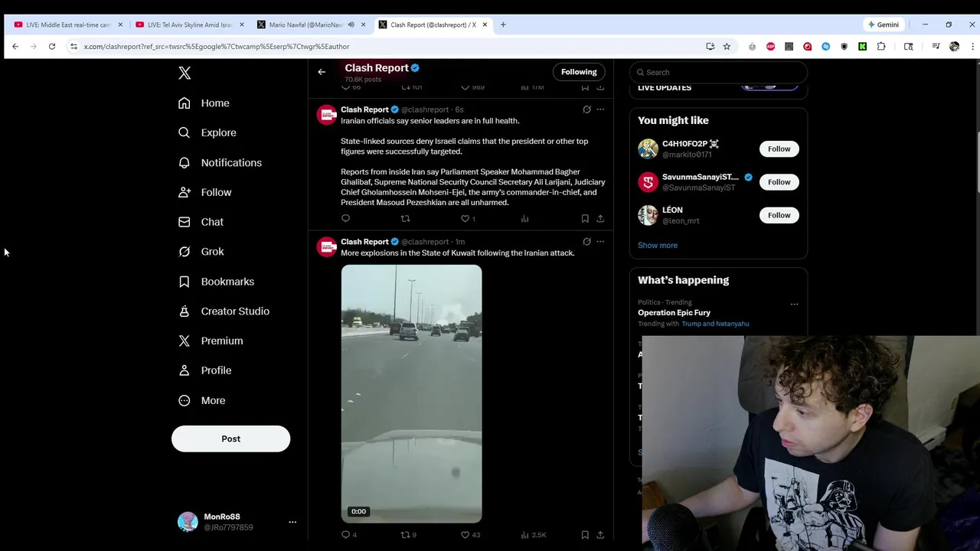Open Grok explain icon on Iranian officials post
The width and height of the screenshot is (980, 551).
tap(586, 109)
